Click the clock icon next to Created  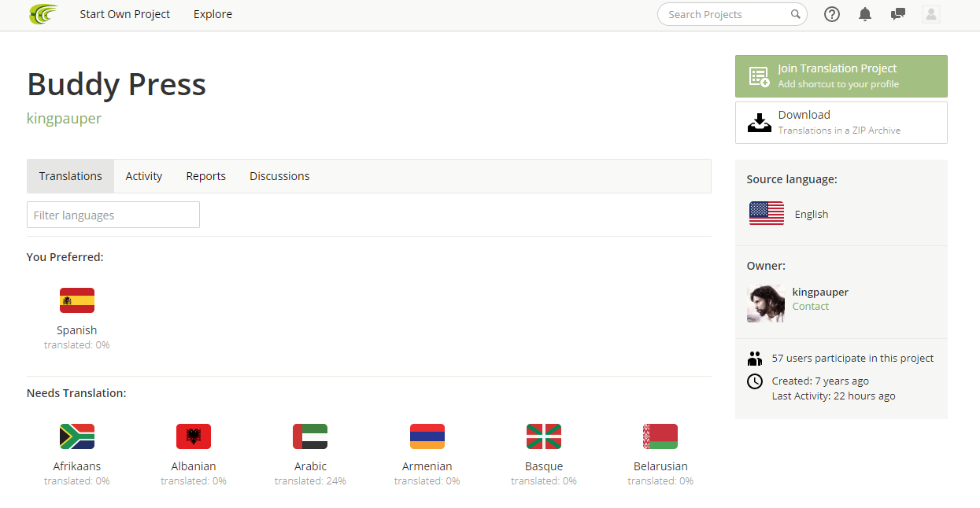[x=755, y=381]
